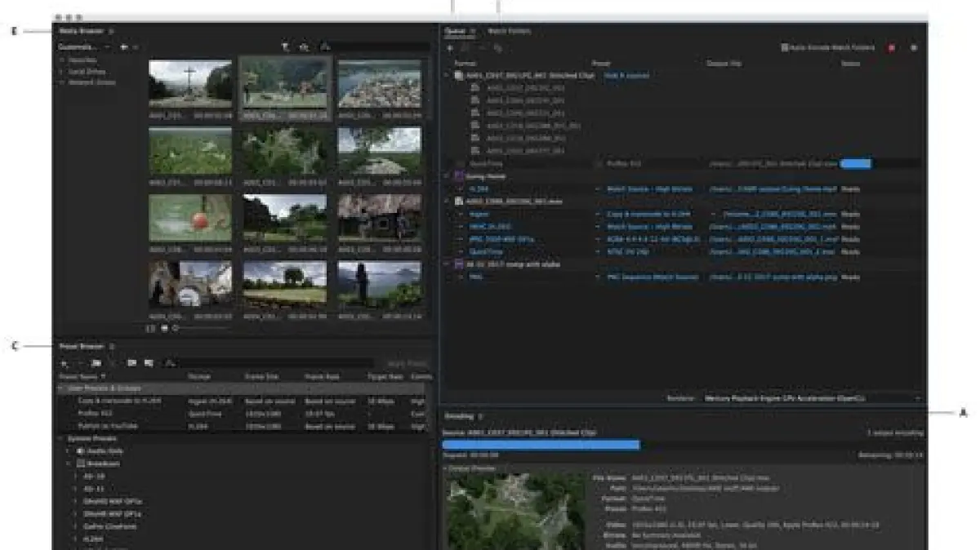Screen dimensions: 980x550
Task: Click the Duplicate icon in the Queue toolbar
Action: click(x=497, y=48)
